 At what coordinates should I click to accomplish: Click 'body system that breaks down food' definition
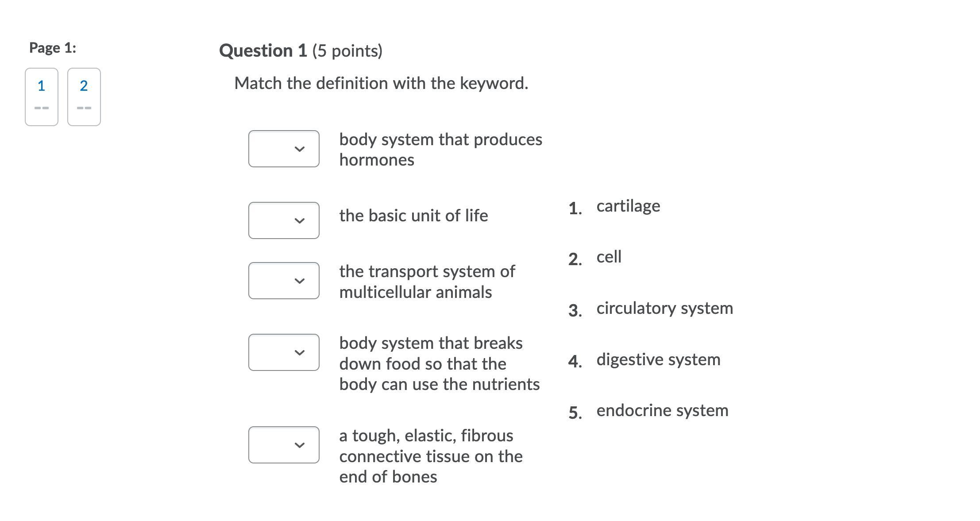[x=439, y=363]
